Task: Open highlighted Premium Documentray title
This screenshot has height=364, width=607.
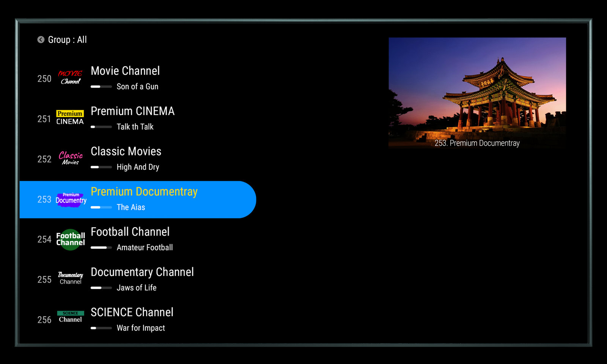Action: pyautogui.click(x=144, y=192)
